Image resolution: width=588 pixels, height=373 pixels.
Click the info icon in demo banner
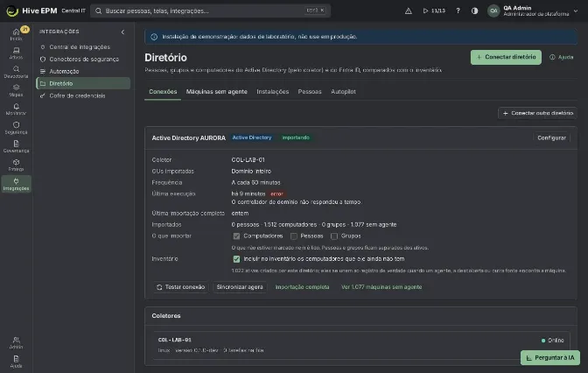click(154, 37)
